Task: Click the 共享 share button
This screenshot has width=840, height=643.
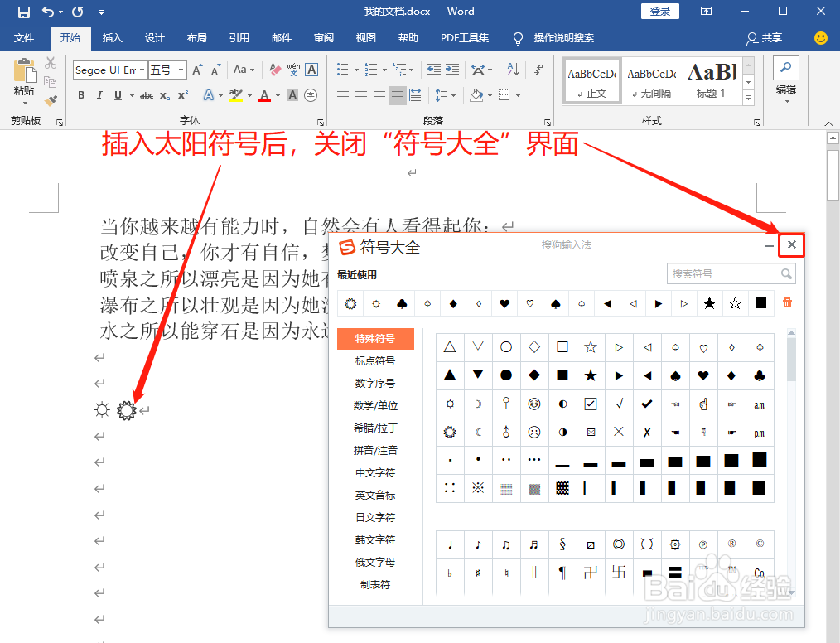Action: pyautogui.click(x=765, y=38)
